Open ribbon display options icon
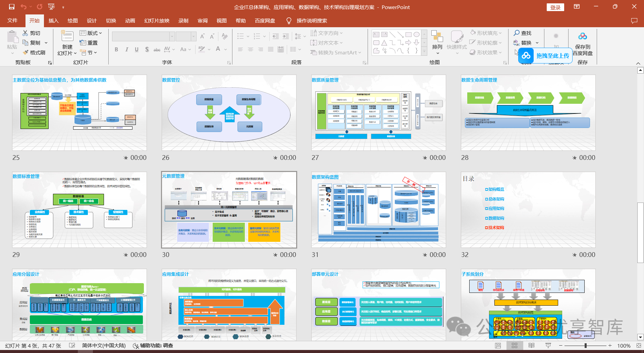 pos(577,7)
